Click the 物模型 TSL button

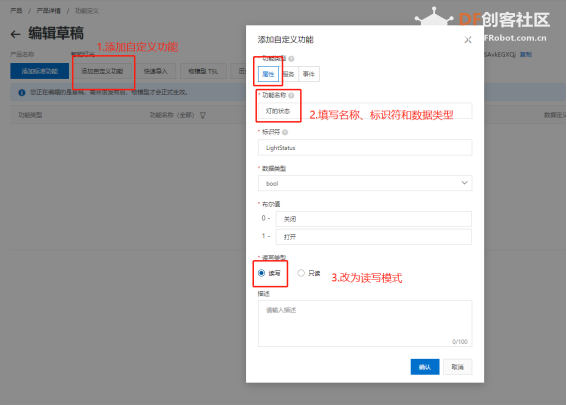(x=203, y=71)
